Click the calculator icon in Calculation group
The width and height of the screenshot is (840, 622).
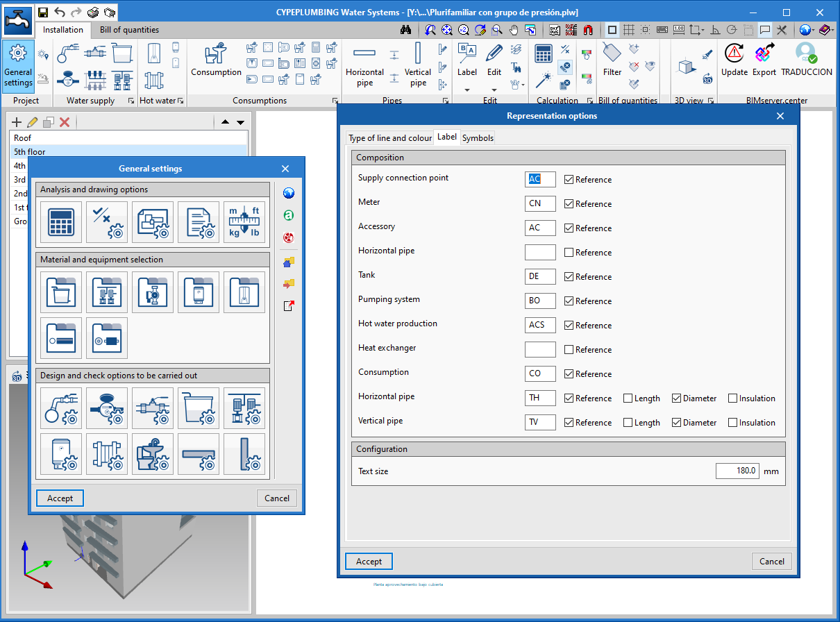pos(543,53)
